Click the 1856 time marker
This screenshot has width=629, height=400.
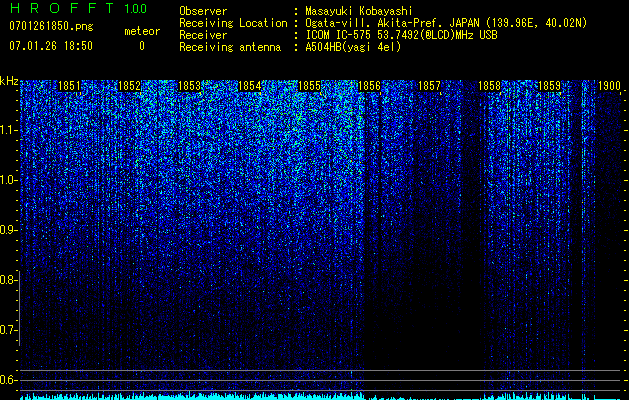369,86
